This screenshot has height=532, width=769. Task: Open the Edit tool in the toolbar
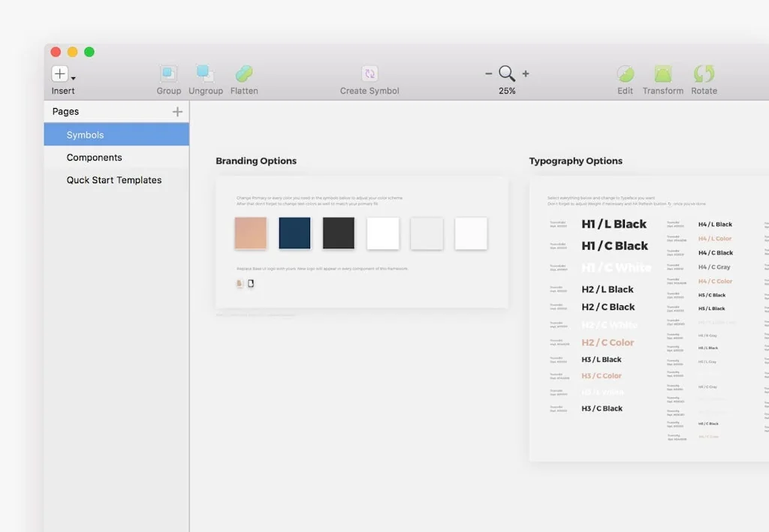pyautogui.click(x=625, y=75)
